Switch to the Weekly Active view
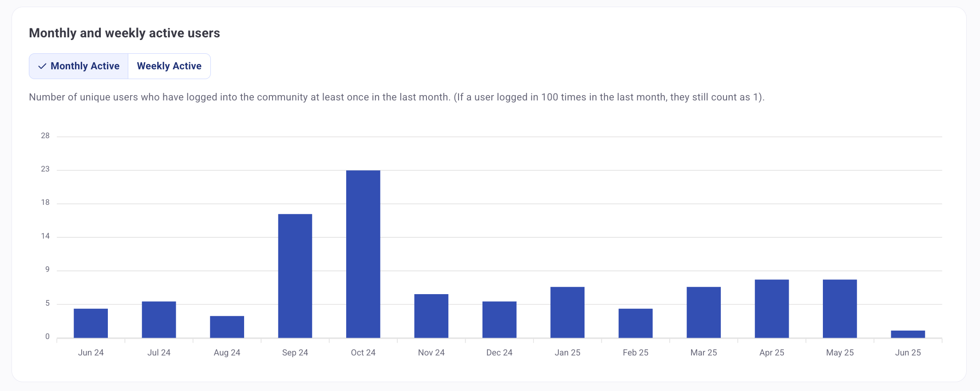This screenshot has height=391, width=980. 169,66
